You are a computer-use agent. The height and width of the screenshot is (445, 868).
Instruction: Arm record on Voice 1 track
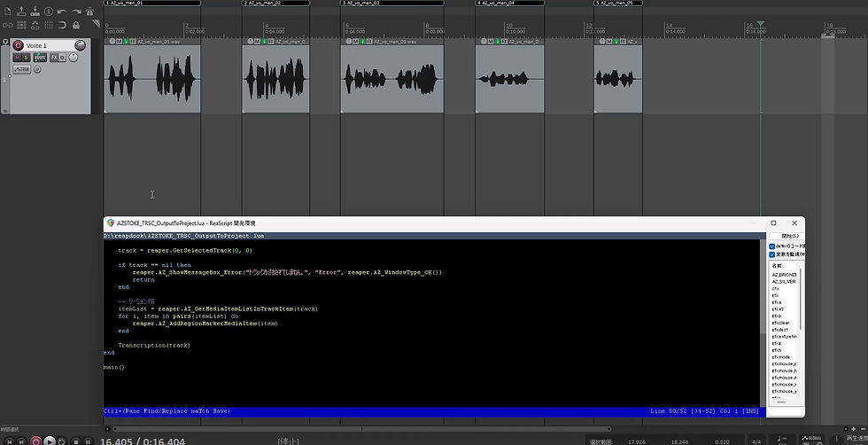click(17, 45)
